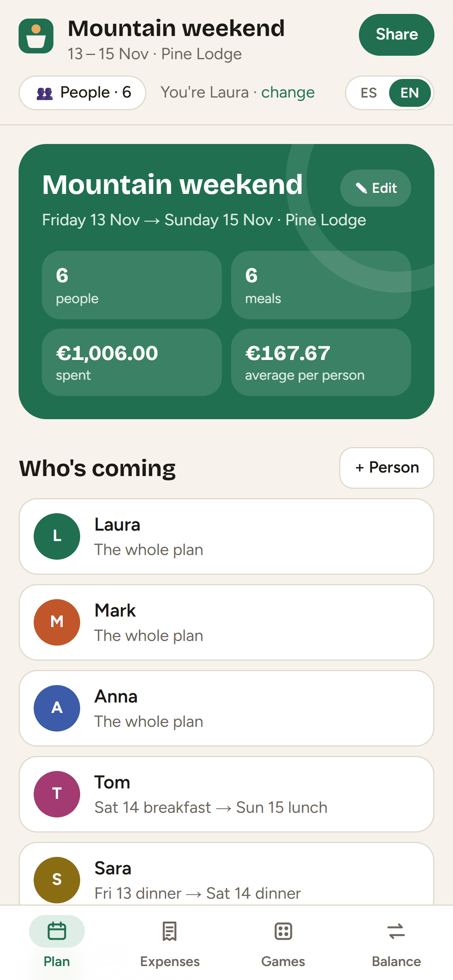453x980 pixels.
Task: Click Laura's green L avatar
Action: tap(57, 536)
